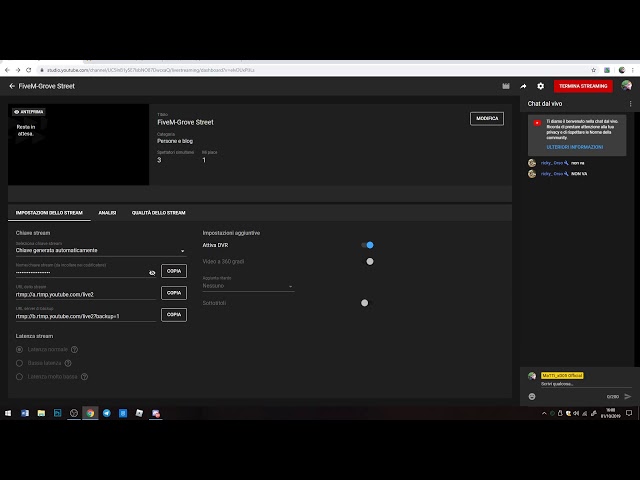The width and height of the screenshot is (640, 480).
Task: Open the live chat three-dot options
Action: [630, 104]
